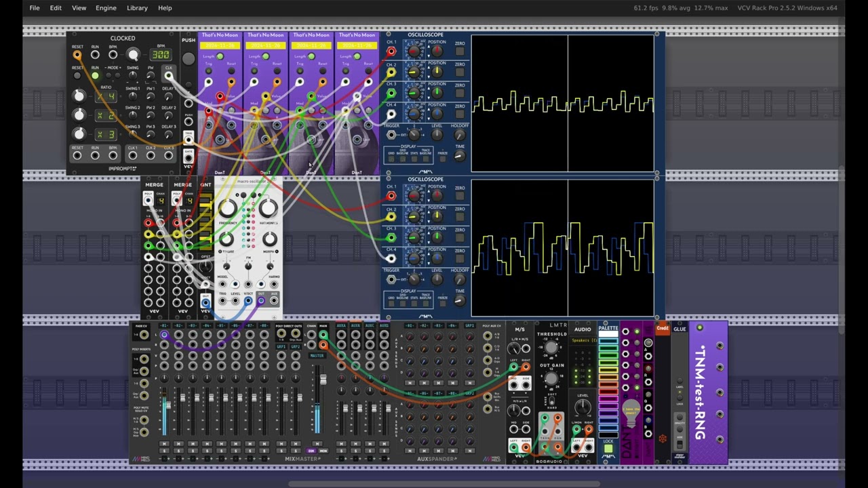868x488 pixels.
Task: Click the OUT jack on Macro Oscillator
Action: click(x=261, y=301)
